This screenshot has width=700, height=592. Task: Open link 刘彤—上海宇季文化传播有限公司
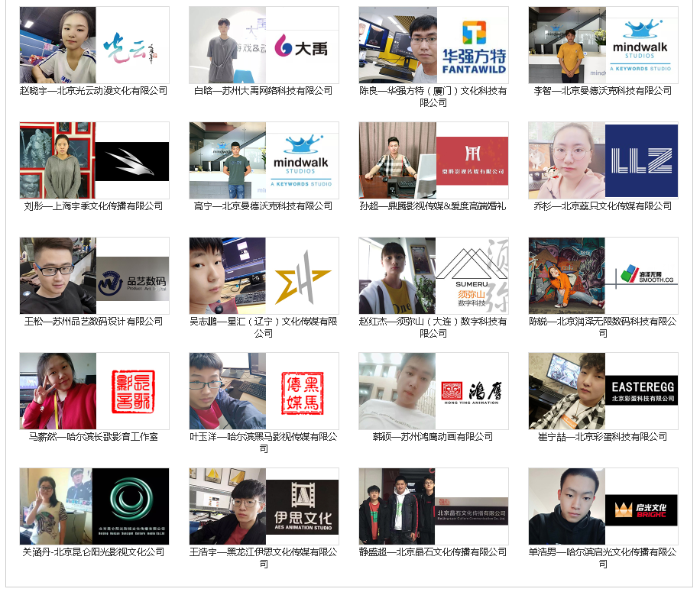[94, 206]
